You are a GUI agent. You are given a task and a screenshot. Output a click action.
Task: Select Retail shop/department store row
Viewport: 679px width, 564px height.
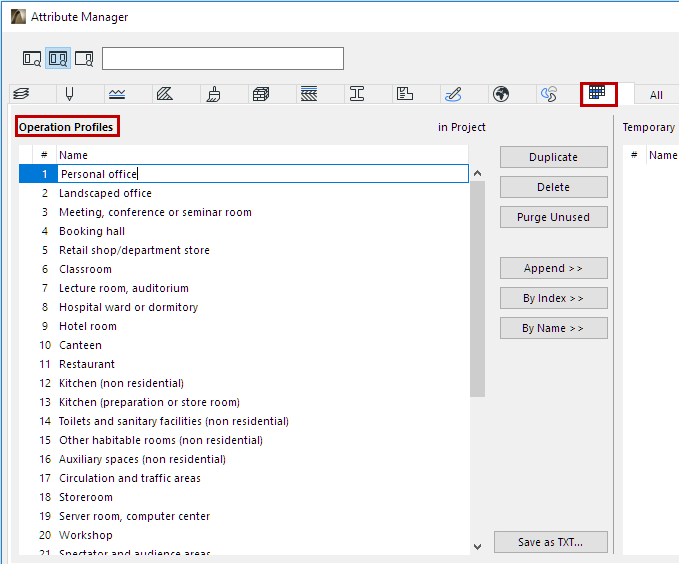(244, 250)
